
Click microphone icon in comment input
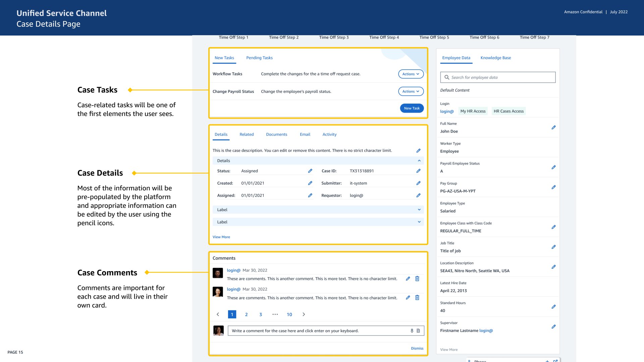412,331
